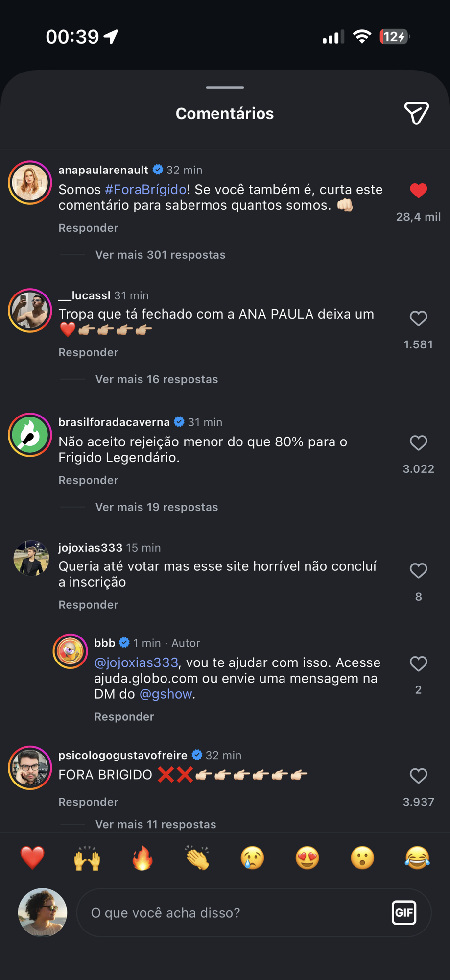The height and width of the screenshot is (980, 450).
Task: Reply to jojoxias333's comment
Action: (x=88, y=605)
